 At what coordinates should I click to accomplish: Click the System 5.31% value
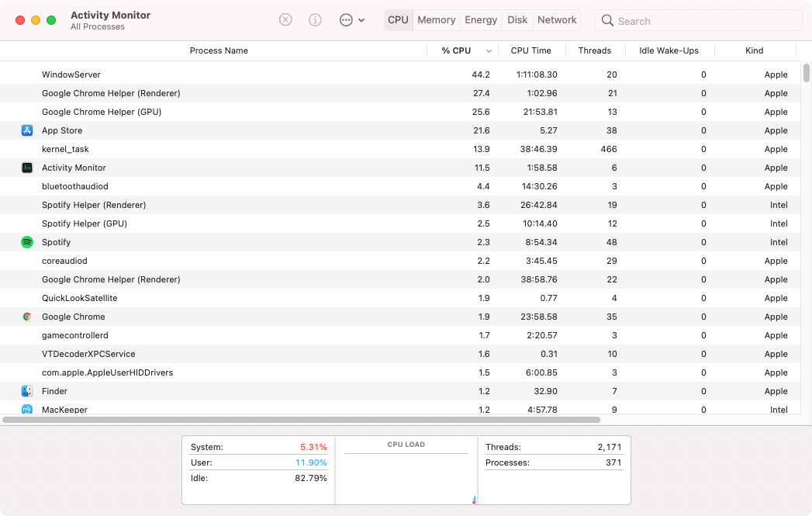coord(313,447)
